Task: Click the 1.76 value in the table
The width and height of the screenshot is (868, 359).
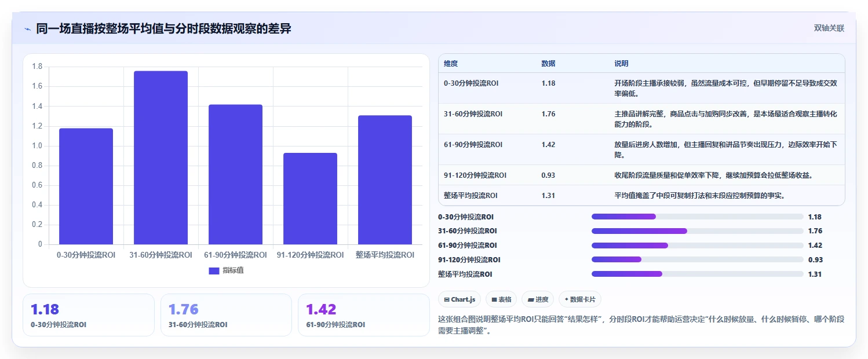Action: coord(548,114)
